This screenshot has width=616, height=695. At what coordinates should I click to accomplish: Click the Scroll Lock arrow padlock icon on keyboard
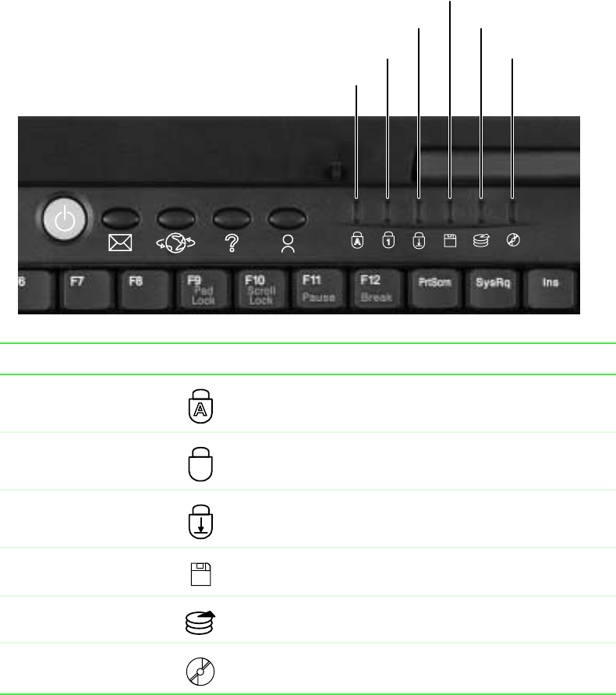click(x=419, y=241)
